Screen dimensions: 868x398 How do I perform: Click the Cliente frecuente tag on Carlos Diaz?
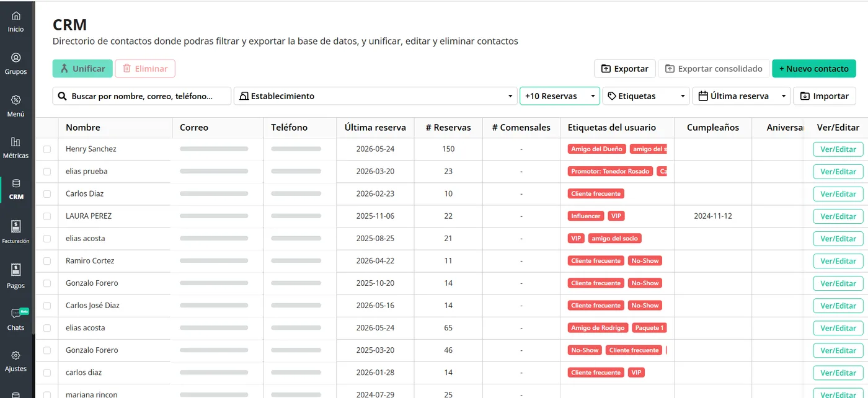pos(596,194)
